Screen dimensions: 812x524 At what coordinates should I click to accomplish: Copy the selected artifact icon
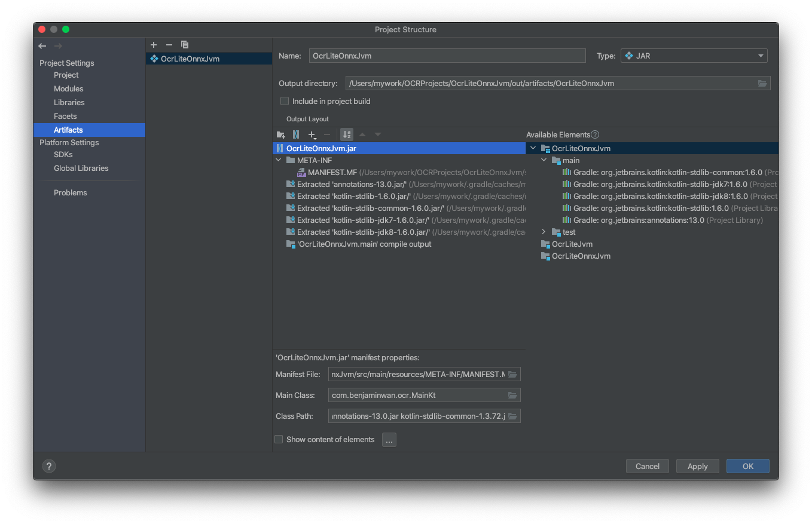point(185,45)
